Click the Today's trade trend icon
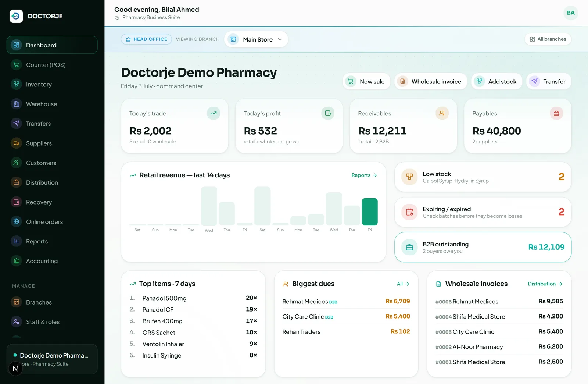Image resolution: width=588 pixels, height=384 pixels. pos(214,113)
